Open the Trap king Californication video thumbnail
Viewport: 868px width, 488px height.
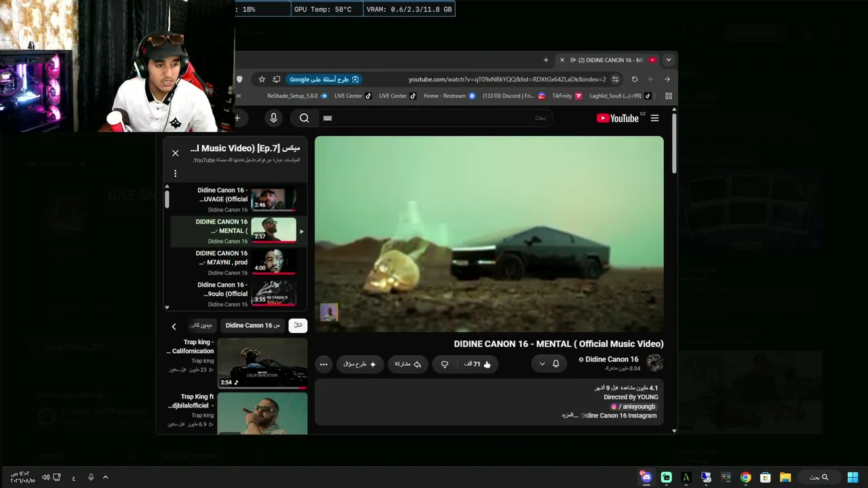point(262,363)
